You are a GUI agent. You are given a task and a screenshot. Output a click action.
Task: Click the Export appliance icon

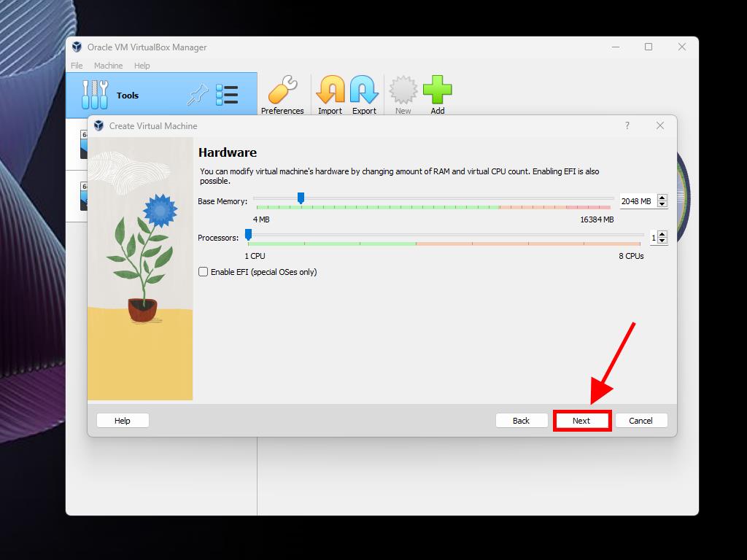(364, 91)
